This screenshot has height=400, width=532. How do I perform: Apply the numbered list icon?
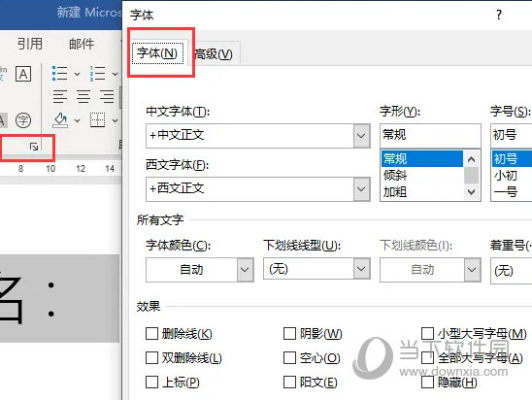(98, 74)
